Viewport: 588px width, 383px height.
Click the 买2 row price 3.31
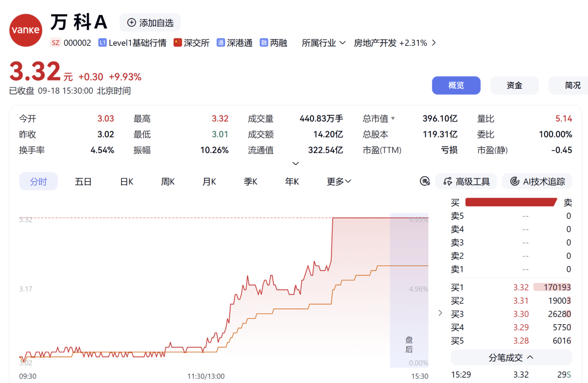click(x=521, y=300)
